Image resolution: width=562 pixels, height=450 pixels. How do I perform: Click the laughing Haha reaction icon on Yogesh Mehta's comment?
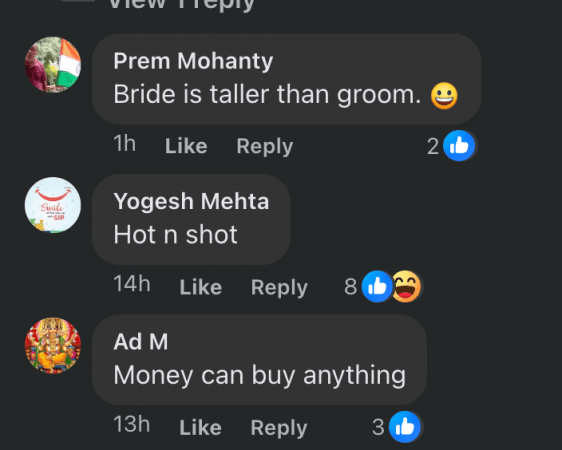point(406,287)
